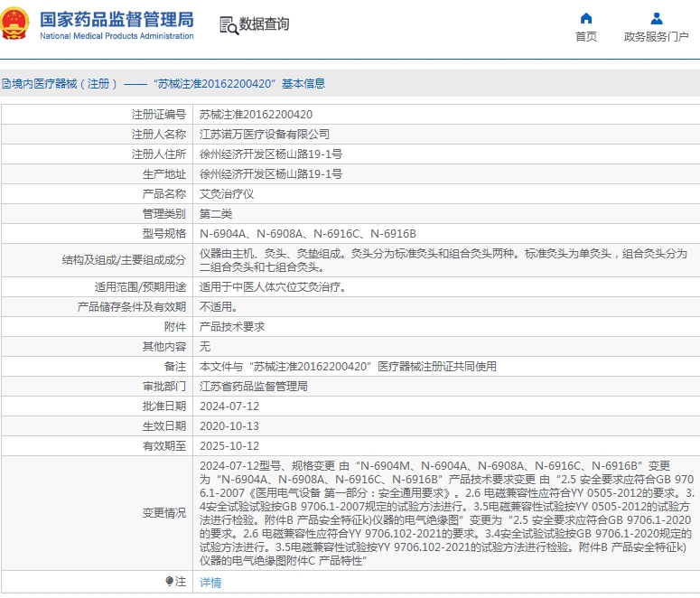Click the 首页 house icon

click(x=586, y=18)
